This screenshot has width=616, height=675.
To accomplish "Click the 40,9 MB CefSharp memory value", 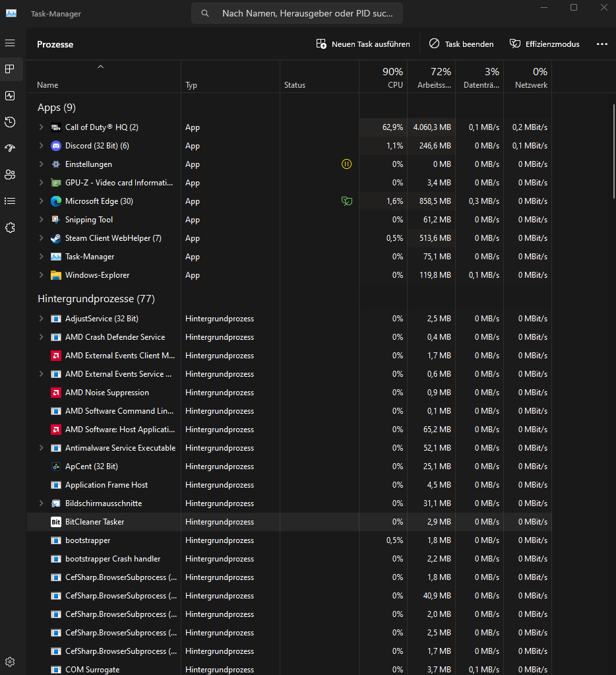I will point(437,596).
